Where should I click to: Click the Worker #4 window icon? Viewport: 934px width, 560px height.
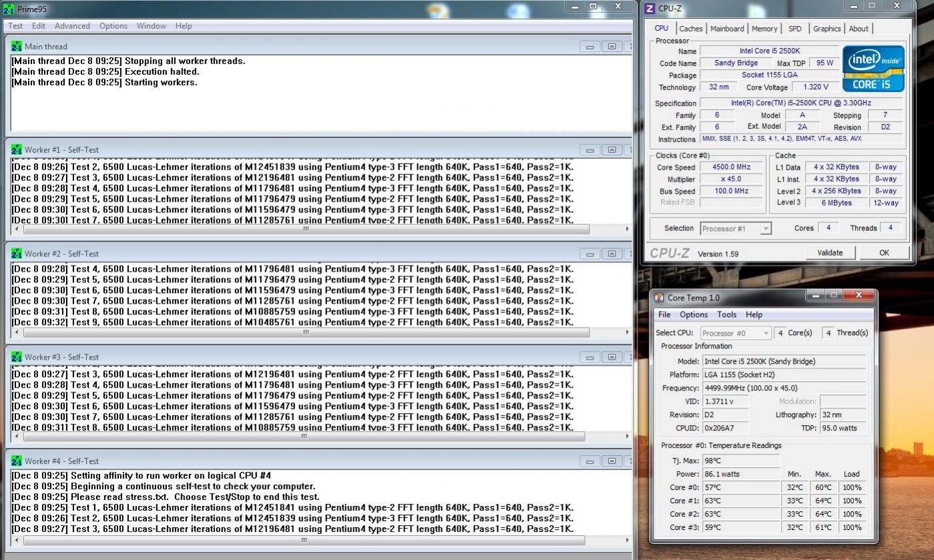coord(17,461)
